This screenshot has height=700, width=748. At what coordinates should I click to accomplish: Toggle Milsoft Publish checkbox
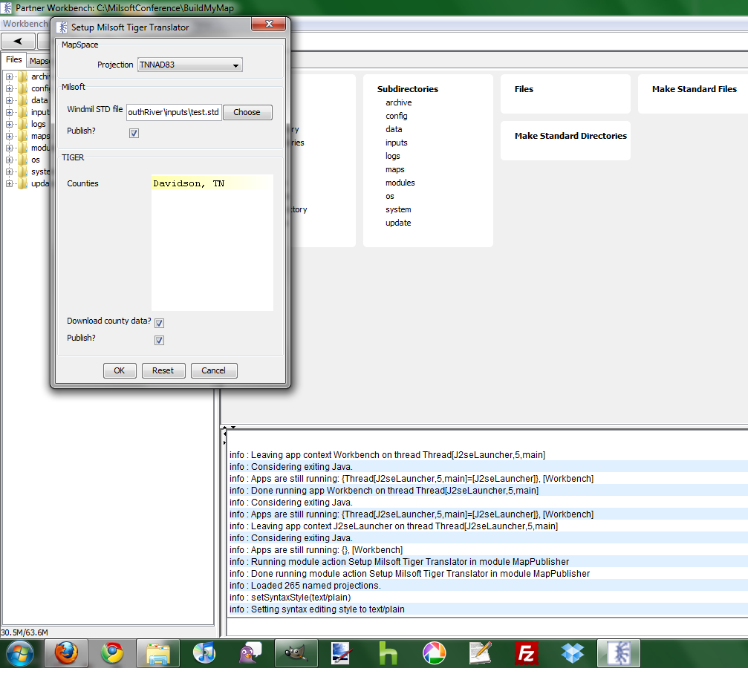pyautogui.click(x=134, y=133)
